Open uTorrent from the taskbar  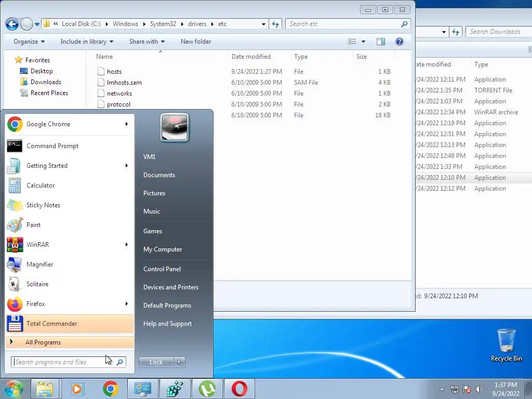[x=207, y=389]
